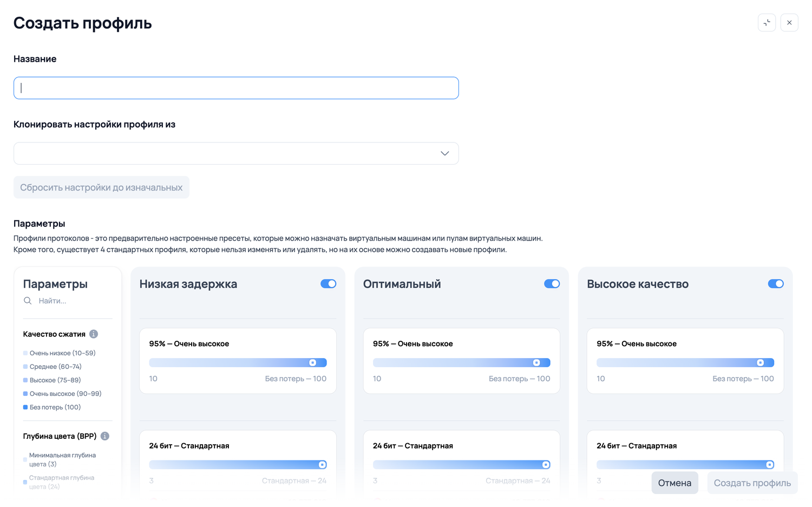812x507 pixels.
Task: Click legend item Минимальная глубина цвета (3)
Action: (60, 459)
